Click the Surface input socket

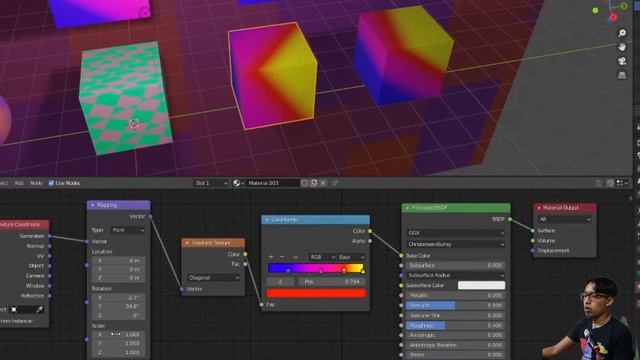coord(533,231)
